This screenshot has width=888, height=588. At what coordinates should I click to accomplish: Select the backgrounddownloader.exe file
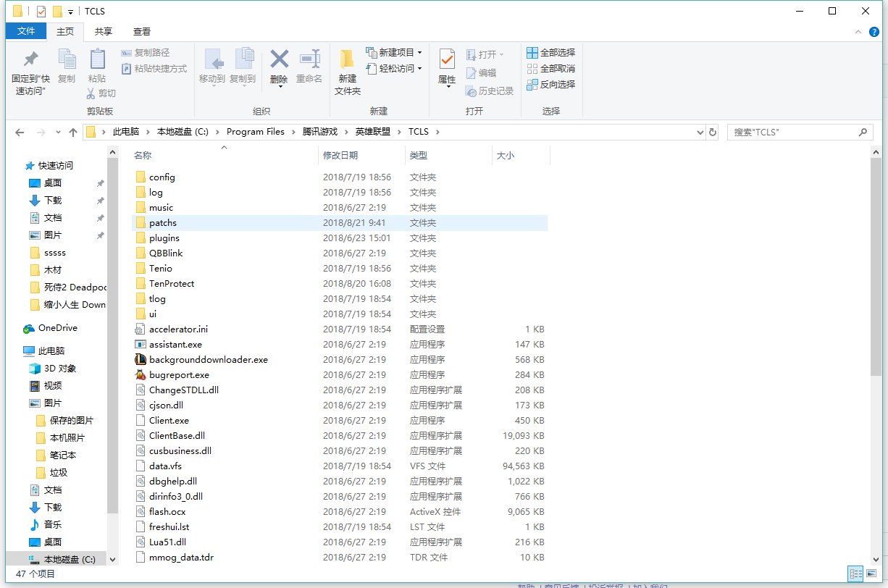(208, 360)
